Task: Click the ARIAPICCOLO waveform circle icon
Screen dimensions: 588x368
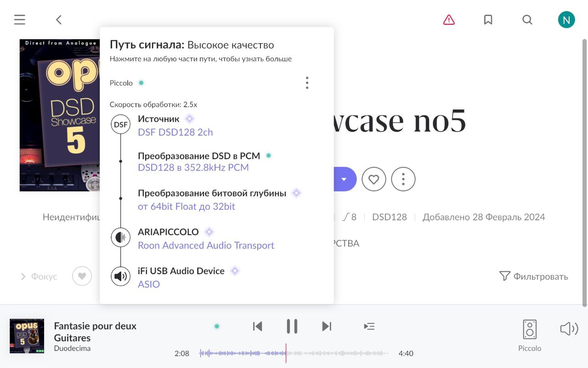Action: click(121, 237)
